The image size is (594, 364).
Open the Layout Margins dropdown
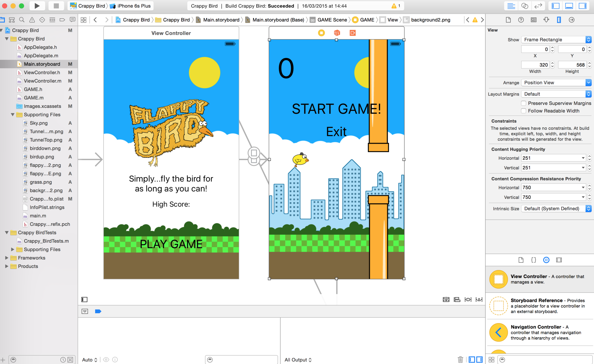[x=556, y=94]
